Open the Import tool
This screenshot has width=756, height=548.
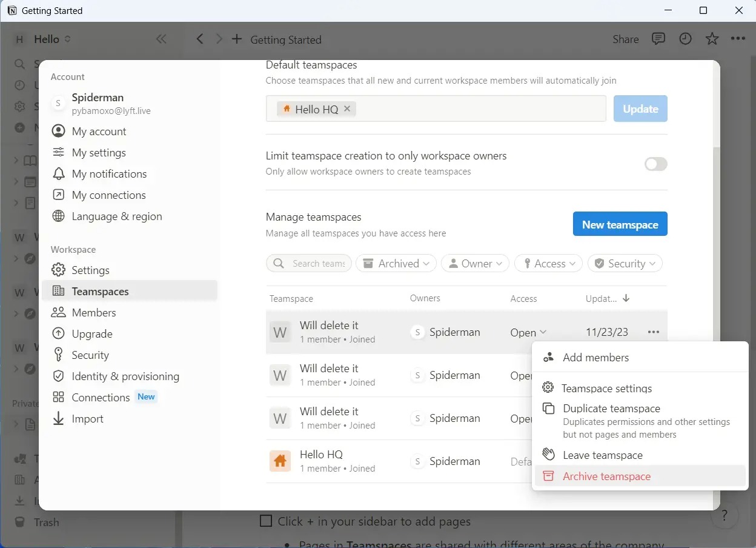(x=87, y=418)
